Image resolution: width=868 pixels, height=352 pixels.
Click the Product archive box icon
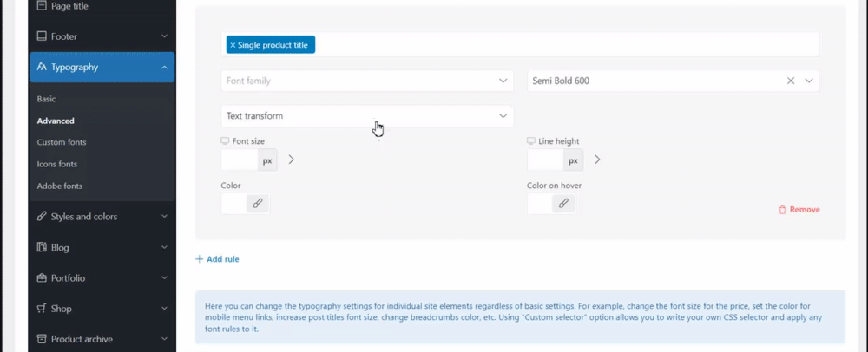pos(42,339)
